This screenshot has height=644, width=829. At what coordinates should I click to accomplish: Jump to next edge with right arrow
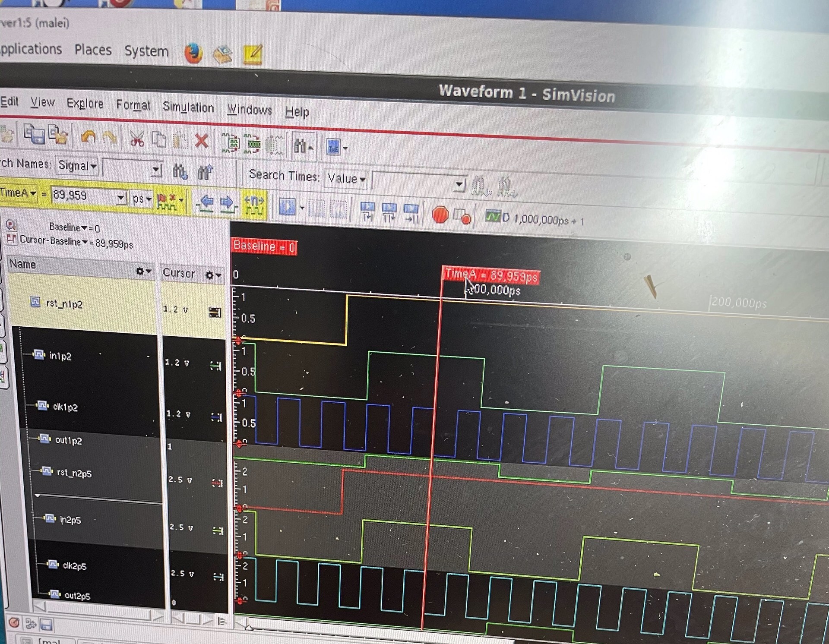point(228,203)
